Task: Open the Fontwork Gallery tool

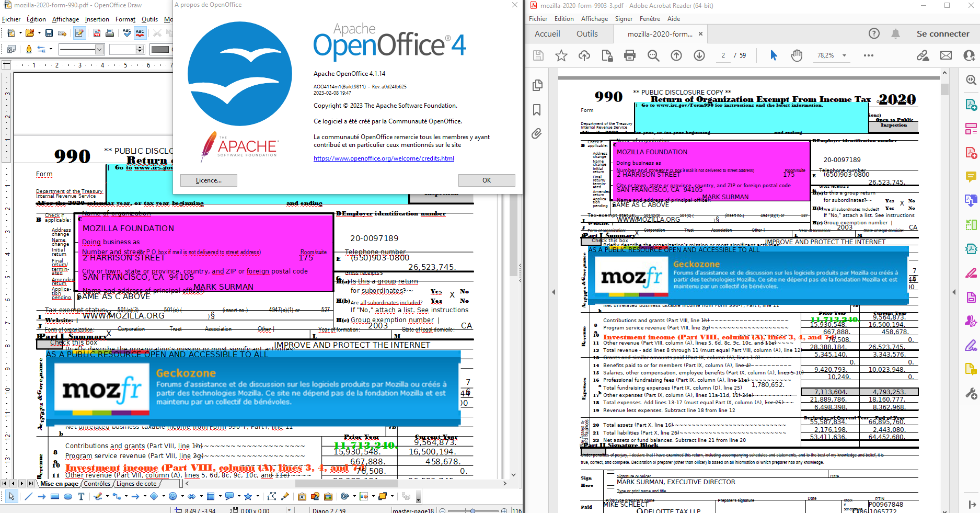Action: coord(302,496)
